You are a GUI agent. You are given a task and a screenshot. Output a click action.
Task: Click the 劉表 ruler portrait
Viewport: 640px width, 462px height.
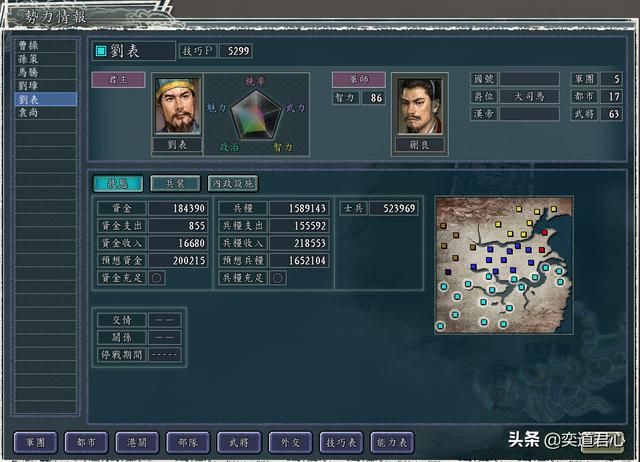click(178, 106)
